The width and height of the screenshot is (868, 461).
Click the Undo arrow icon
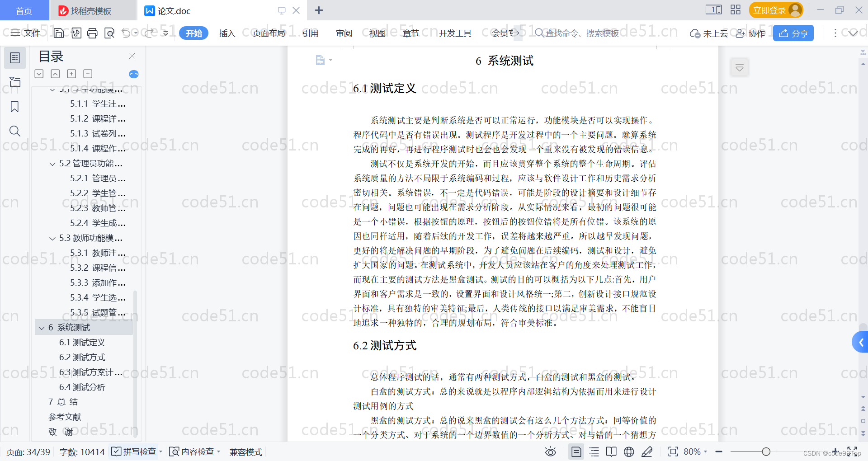click(126, 33)
